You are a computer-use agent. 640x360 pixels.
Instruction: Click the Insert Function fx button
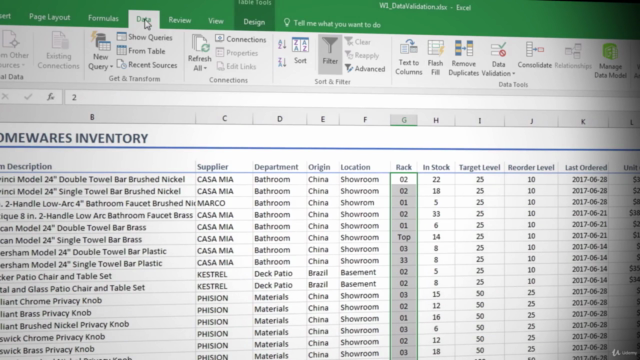50,97
